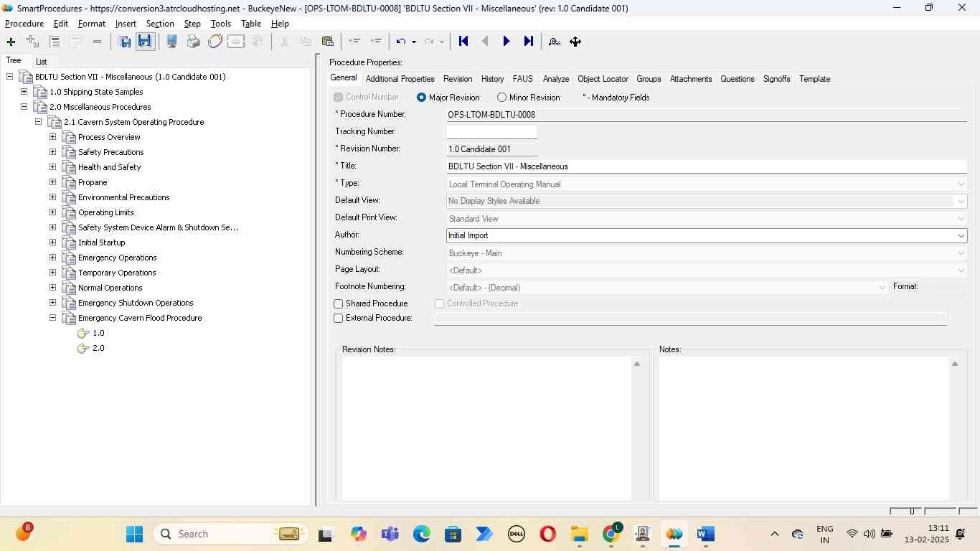Open Microsoft Teams from taskbar

[x=390, y=534]
